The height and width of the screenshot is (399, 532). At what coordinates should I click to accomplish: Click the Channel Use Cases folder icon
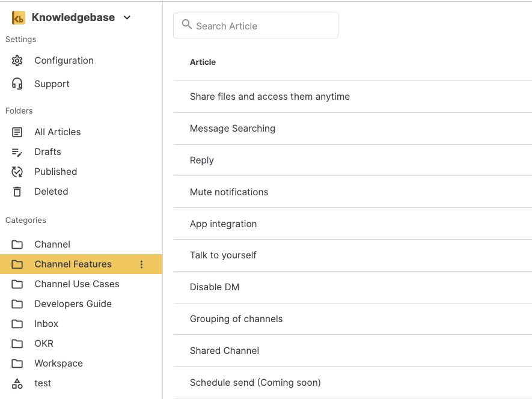17,284
